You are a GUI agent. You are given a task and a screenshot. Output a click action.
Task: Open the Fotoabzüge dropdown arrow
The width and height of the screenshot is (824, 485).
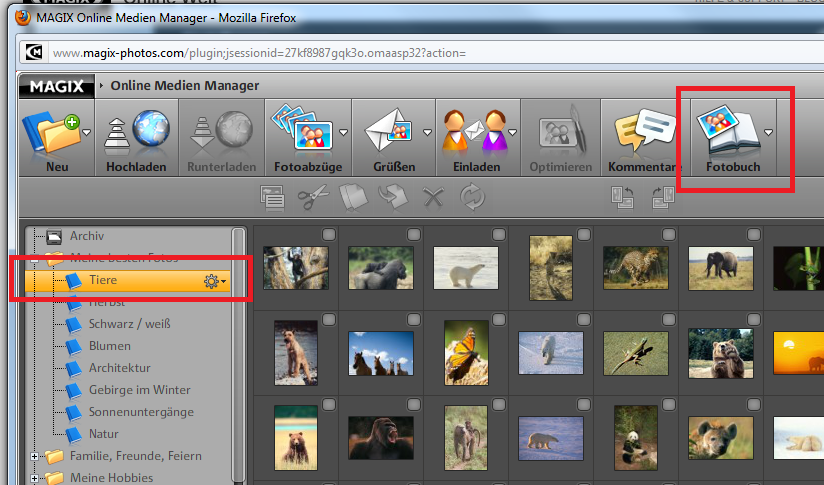(344, 132)
